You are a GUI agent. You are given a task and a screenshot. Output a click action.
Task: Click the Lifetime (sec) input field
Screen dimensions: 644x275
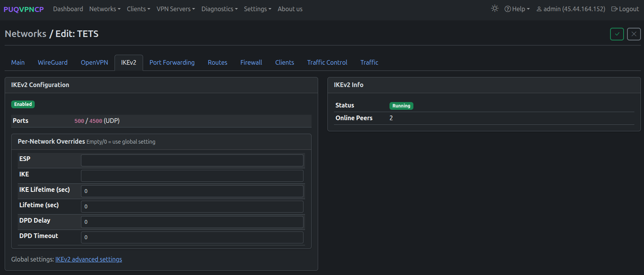coord(192,206)
